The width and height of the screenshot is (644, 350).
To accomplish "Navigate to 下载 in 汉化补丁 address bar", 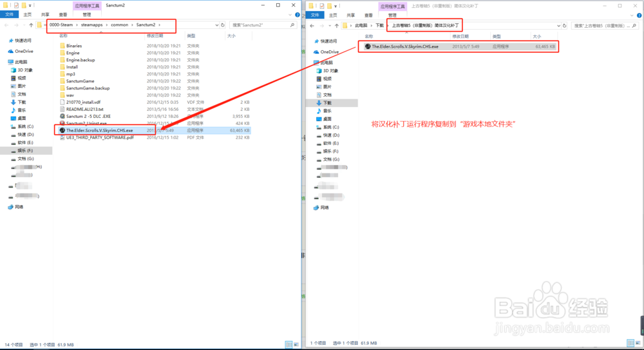I will (x=379, y=26).
